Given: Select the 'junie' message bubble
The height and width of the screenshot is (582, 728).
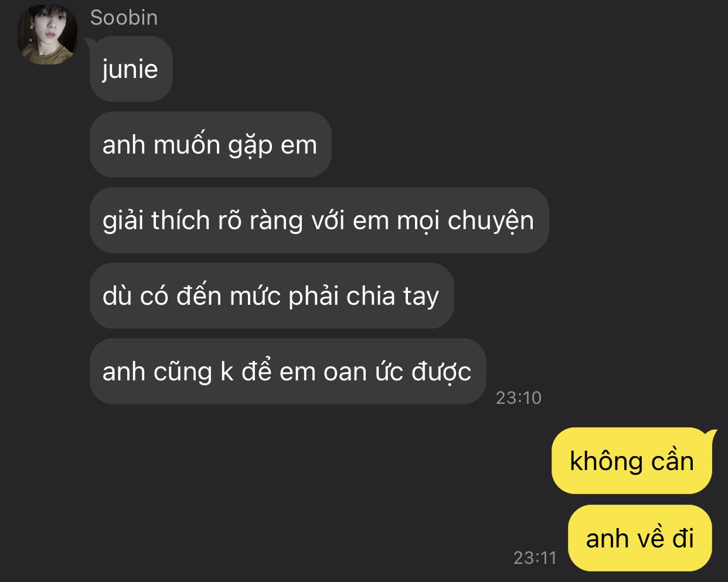Looking at the screenshot, I should (x=131, y=69).
